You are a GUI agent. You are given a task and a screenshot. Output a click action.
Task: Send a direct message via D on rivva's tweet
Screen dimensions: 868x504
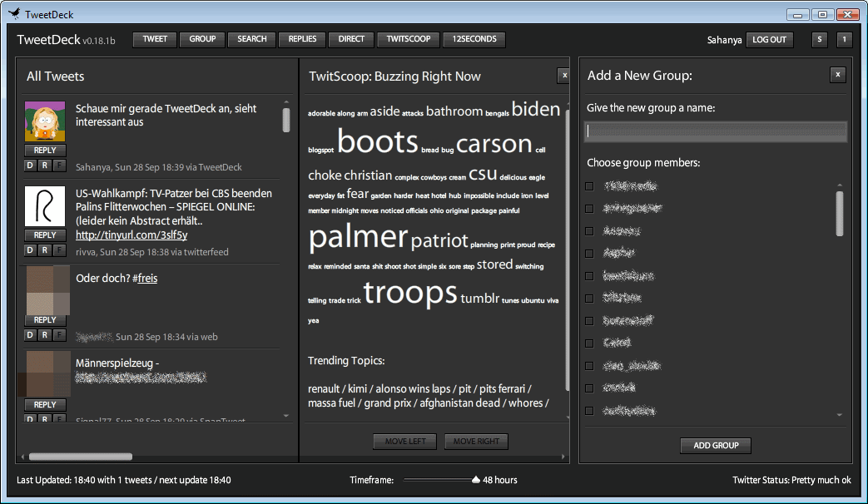[30, 250]
